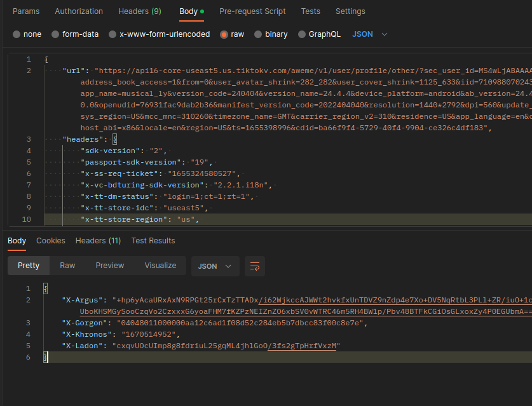Select the request Body tab

point(191,11)
